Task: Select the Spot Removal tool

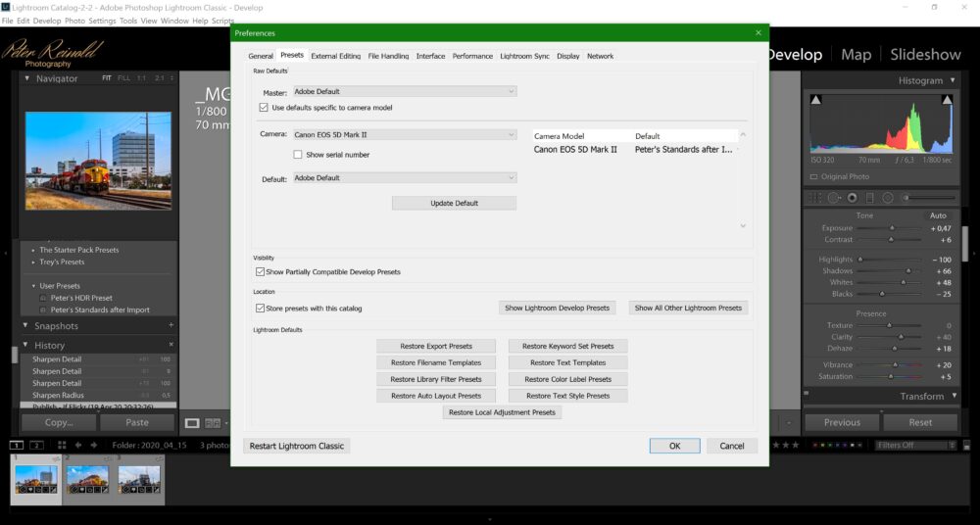Action: (x=834, y=197)
